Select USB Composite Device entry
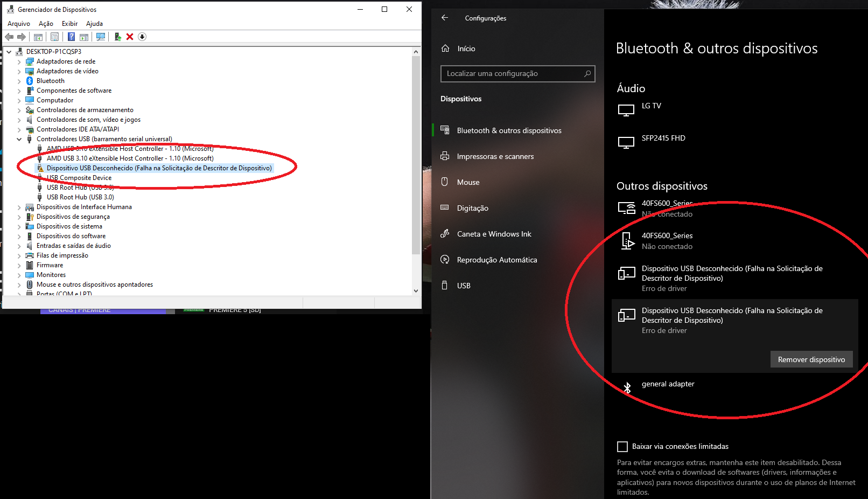The width and height of the screenshot is (868, 499). coord(79,178)
